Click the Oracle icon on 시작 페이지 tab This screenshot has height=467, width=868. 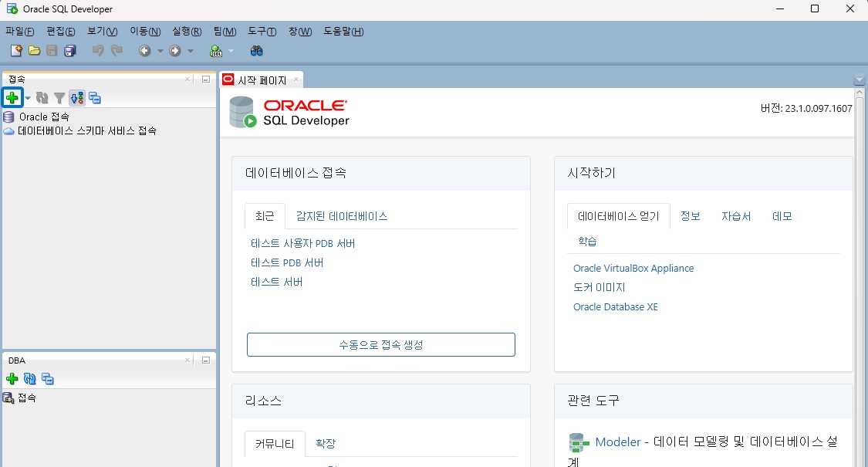pos(228,80)
